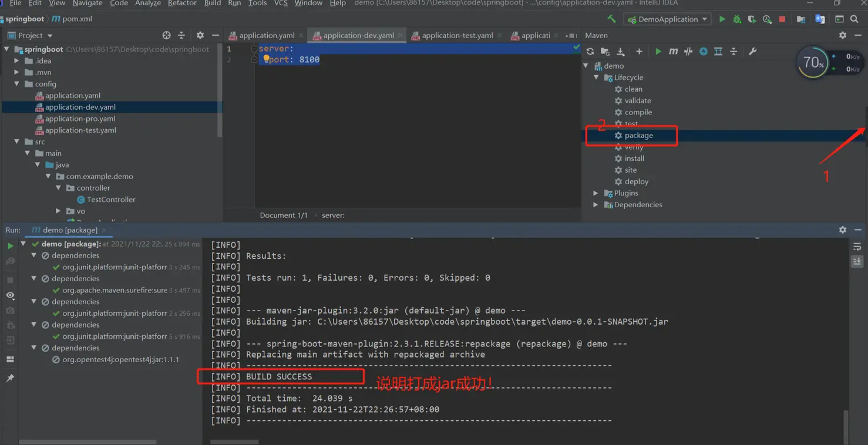Screen dimensions: 868x445
Task: Toggle Skip Tests mode lightning icon
Action: point(704,52)
